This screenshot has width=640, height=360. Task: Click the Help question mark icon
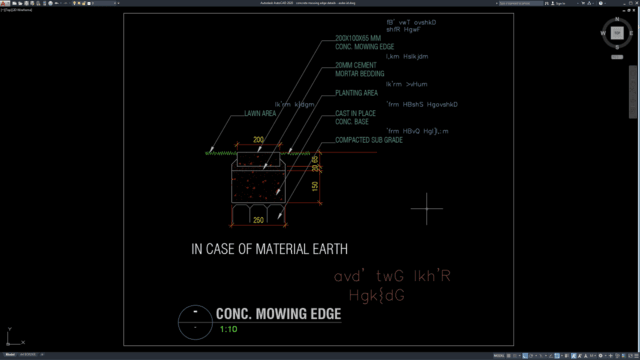tap(601, 3)
